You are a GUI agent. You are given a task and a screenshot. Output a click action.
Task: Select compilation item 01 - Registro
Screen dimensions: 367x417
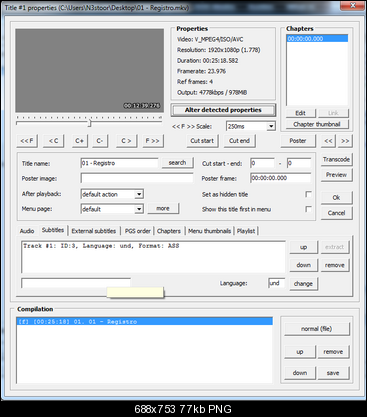(144, 322)
